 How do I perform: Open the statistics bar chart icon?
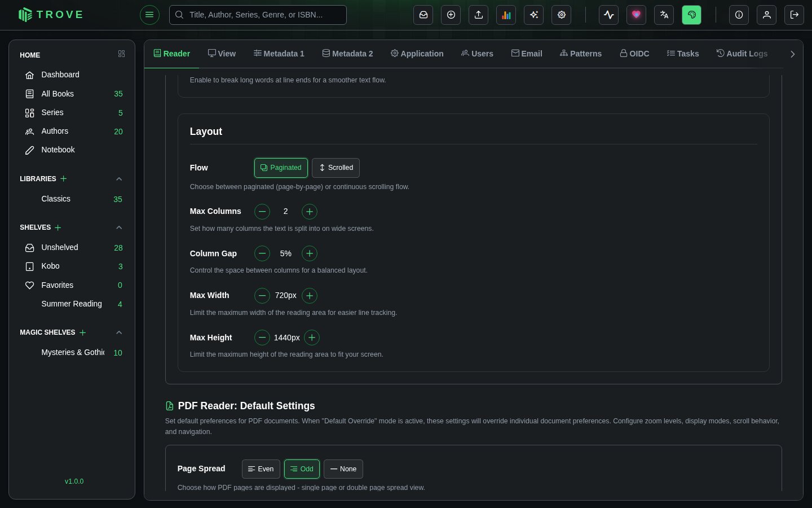pos(506,15)
